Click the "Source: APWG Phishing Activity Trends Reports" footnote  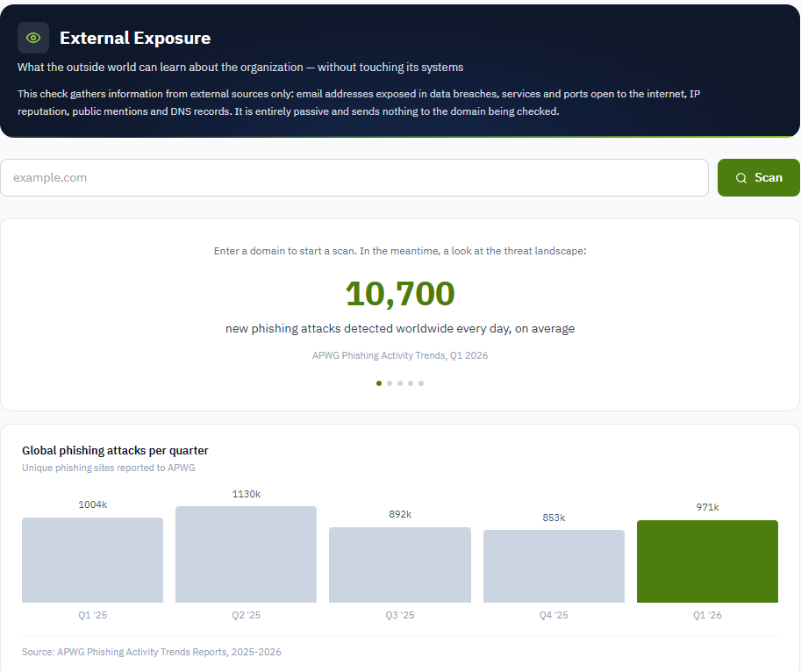[x=151, y=652]
